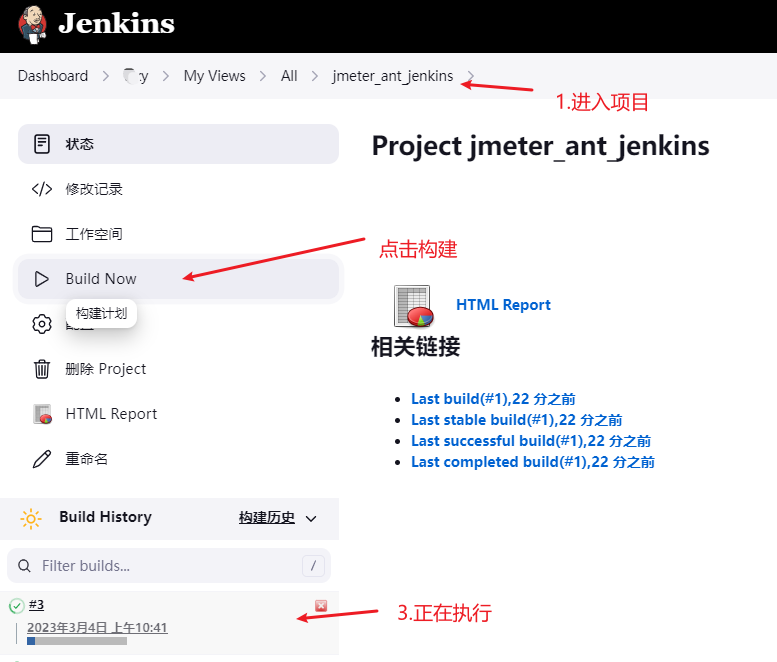Click the Build History sun weather icon
777x662 pixels.
[31, 519]
